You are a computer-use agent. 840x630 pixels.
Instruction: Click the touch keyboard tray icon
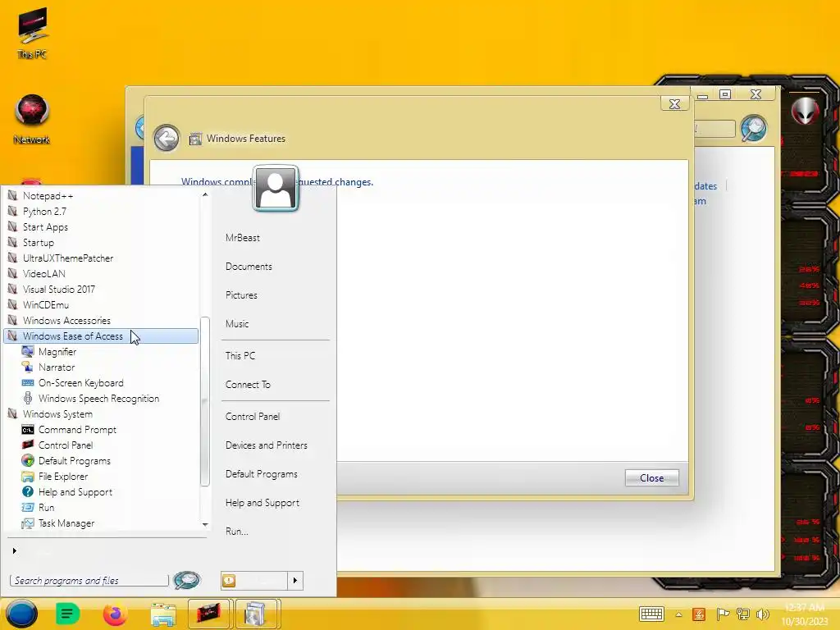tap(651, 614)
